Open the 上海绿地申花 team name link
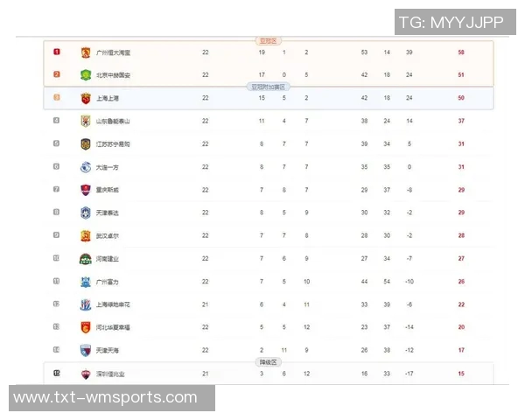Viewport: 525px width, 420px height. point(113,304)
